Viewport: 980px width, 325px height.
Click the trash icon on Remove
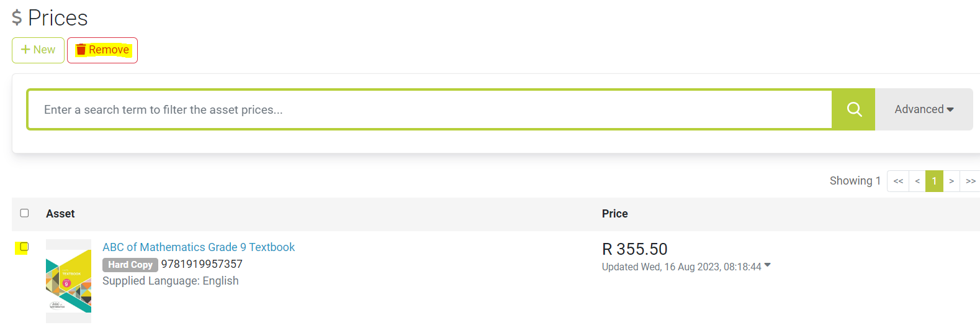click(81, 50)
